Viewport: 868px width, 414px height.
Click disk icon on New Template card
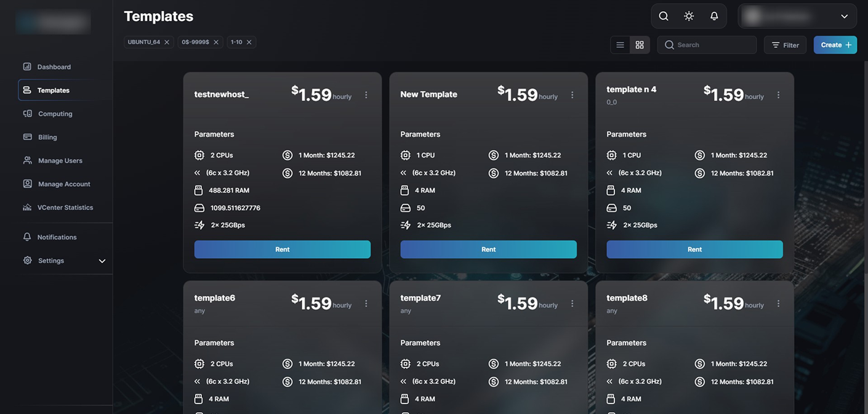[x=406, y=208]
